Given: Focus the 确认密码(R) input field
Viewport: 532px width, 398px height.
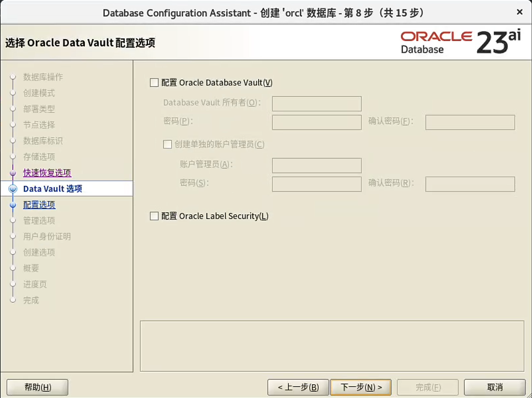Looking at the screenshot, I should point(469,184).
